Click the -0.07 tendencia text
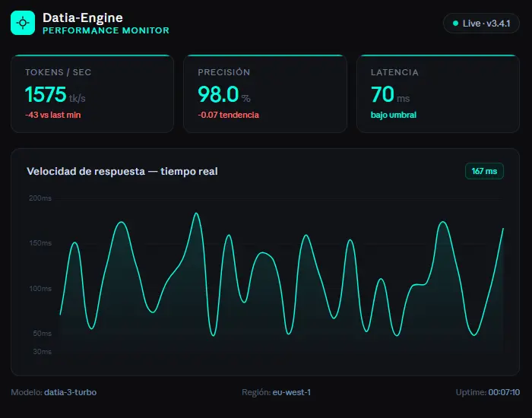Viewport: 532px width, 418px height. coord(228,115)
